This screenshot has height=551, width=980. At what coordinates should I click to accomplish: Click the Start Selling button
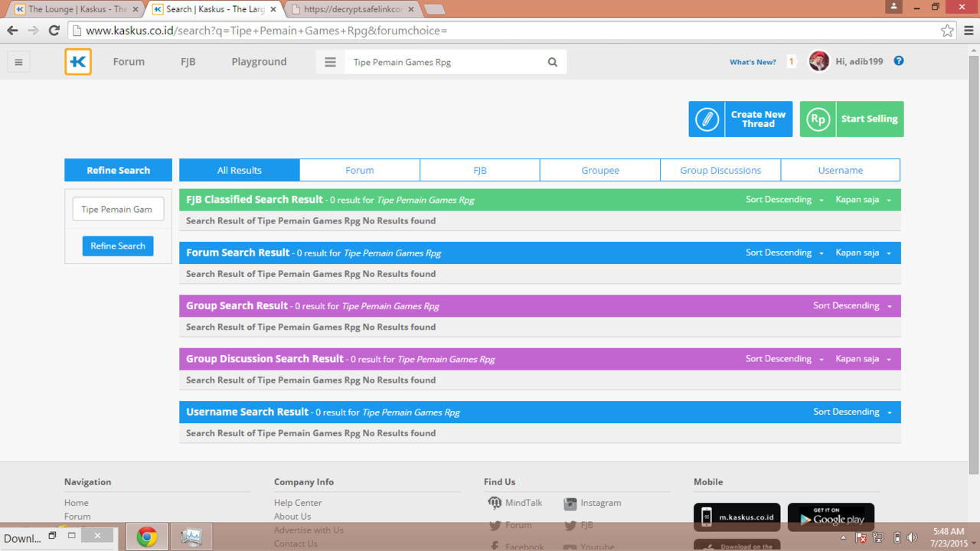tap(851, 119)
